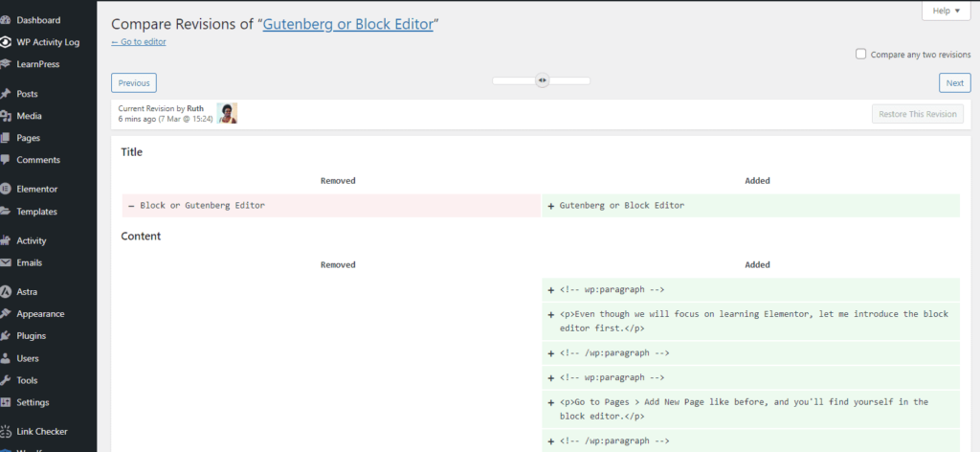This screenshot has width=980, height=452.
Task: Click the LearnPress graduation cap icon
Action: [6, 64]
